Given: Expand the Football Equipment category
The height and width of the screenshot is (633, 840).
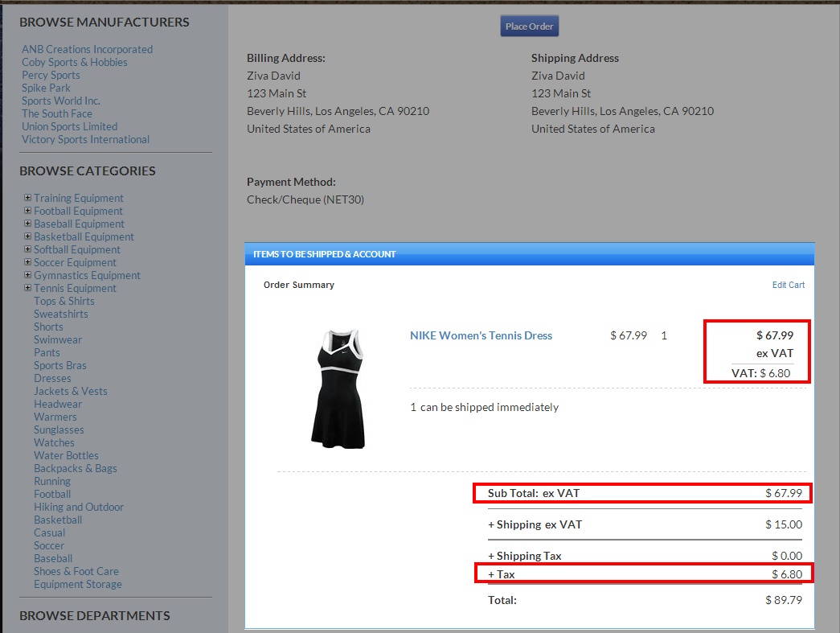Looking at the screenshot, I should [x=27, y=211].
